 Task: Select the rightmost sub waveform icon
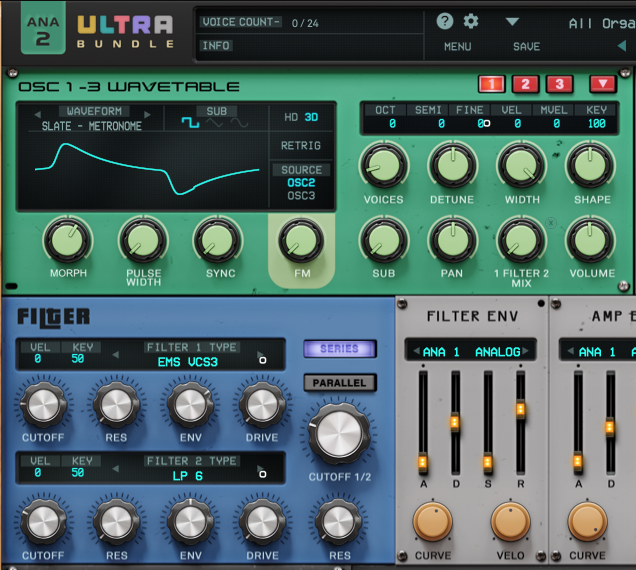point(239,123)
